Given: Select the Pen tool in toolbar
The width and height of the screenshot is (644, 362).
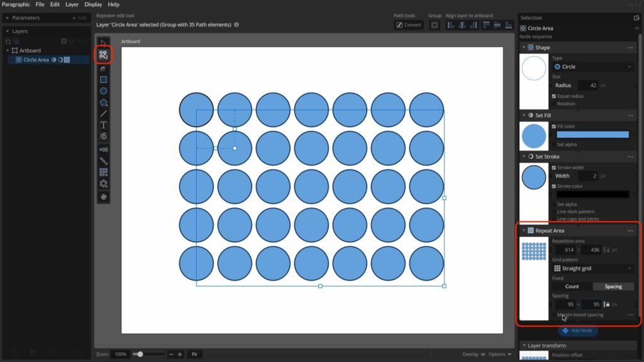Looking at the screenshot, I should click(x=103, y=68).
